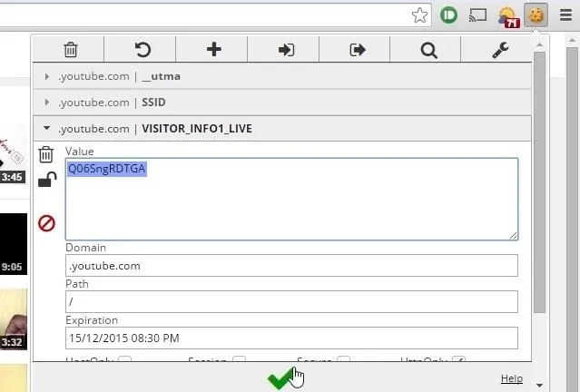Image resolution: width=580 pixels, height=392 pixels.
Task: Toggle the padlock to protect this cookie
Action: point(47,180)
